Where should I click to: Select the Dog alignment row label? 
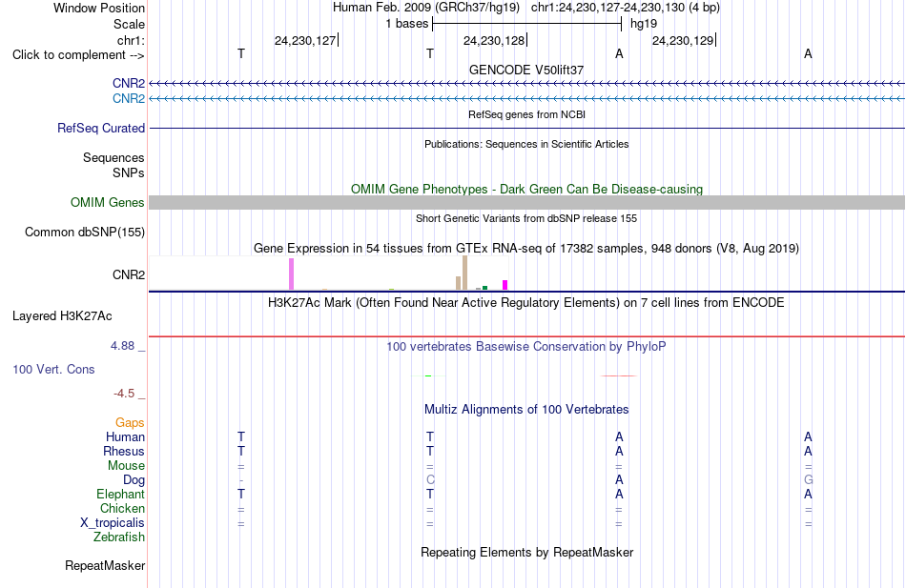[x=134, y=480]
